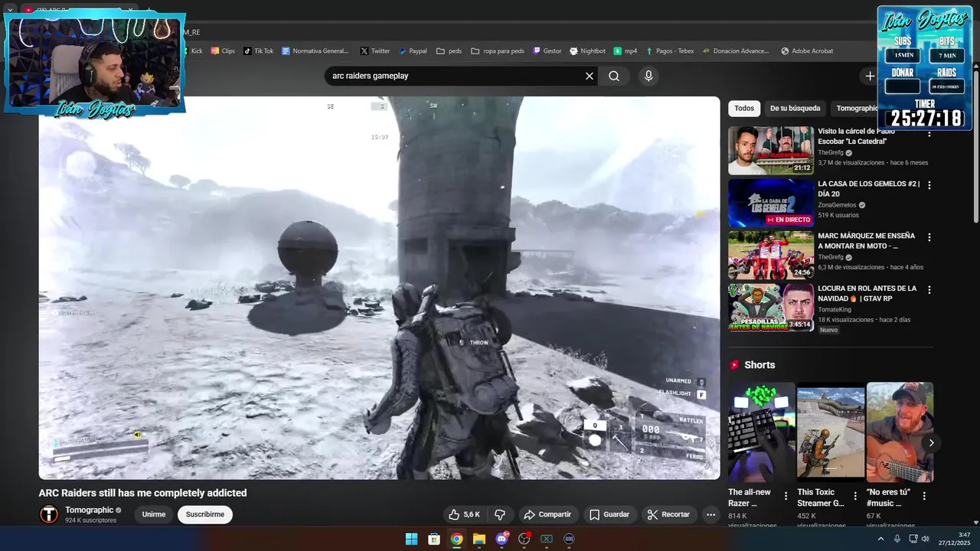980x551 pixels.
Task: Click the create plus button
Action: coord(870,76)
